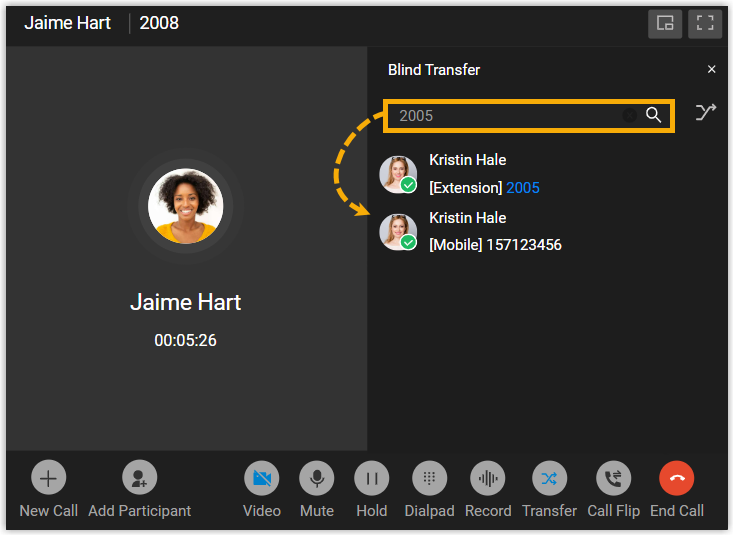Click the Call Flip icon

pos(613,478)
